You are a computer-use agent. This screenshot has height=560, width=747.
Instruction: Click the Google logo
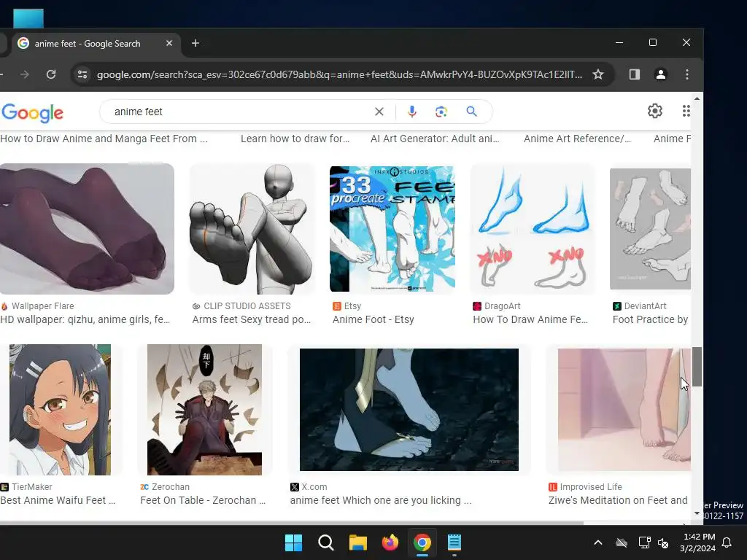tap(32, 113)
